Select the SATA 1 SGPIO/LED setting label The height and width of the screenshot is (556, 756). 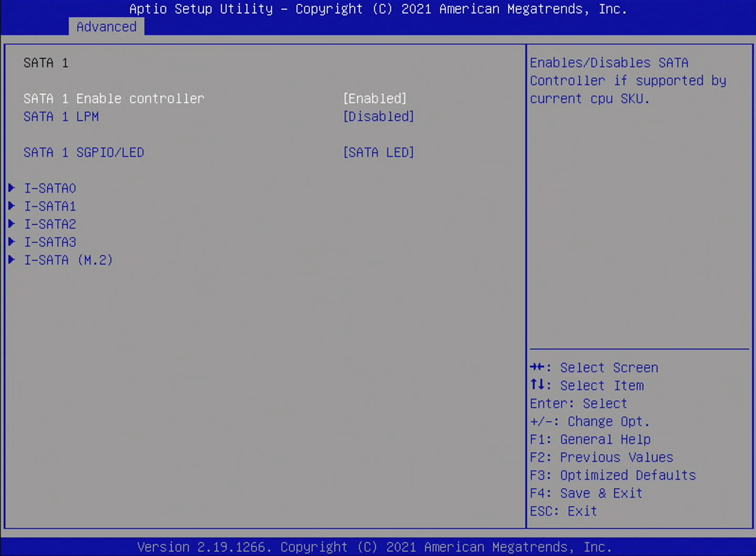(x=83, y=153)
